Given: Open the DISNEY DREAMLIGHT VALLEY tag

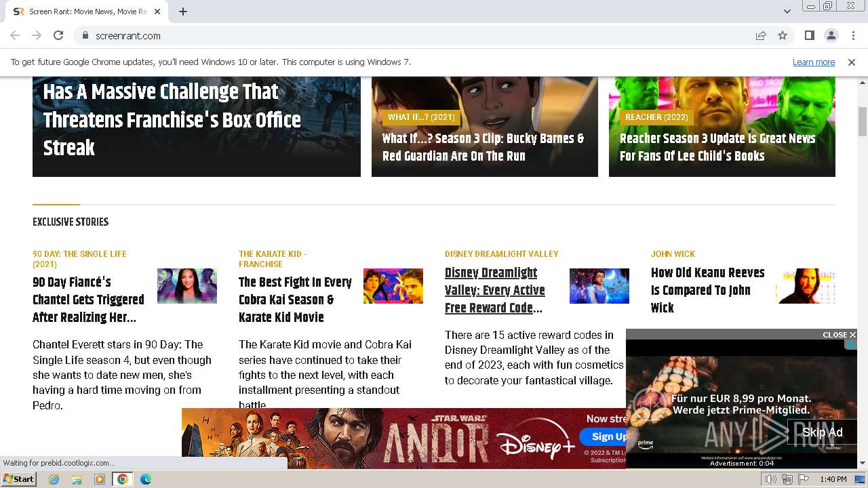Looking at the screenshot, I should [x=502, y=254].
